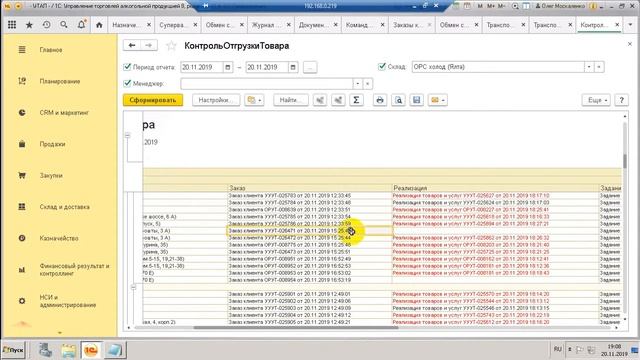Open НСИ и администрирование section
Viewport: 640px width, 360px height.
(x=68, y=301)
